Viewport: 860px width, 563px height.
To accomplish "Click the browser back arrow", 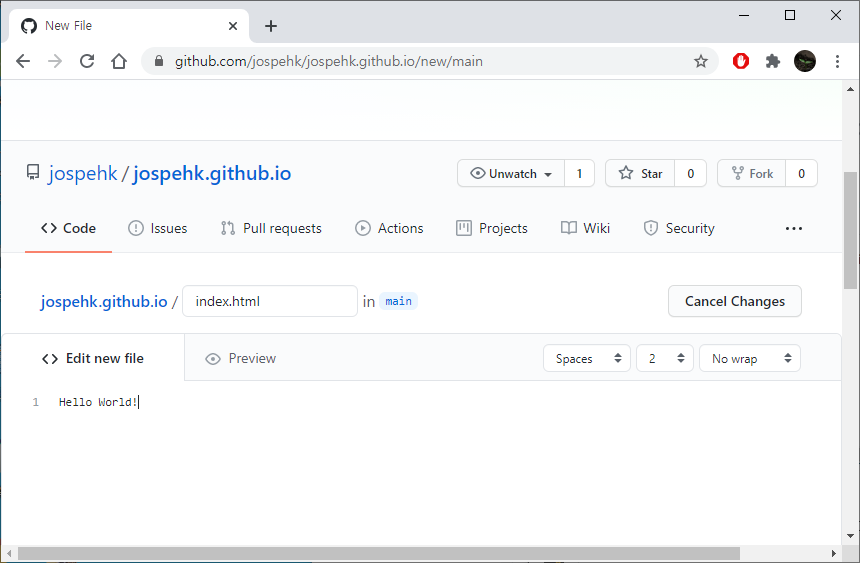I will [x=23, y=61].
